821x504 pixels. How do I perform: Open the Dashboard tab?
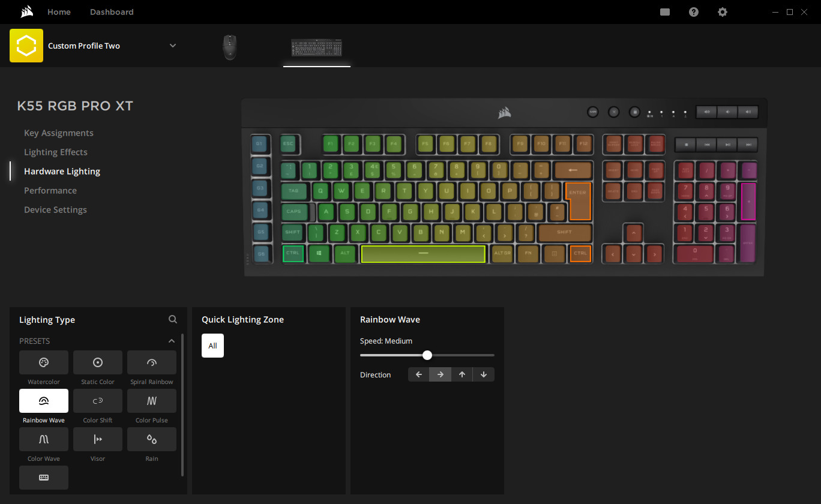pyautogui.click(x=112, y=12)
